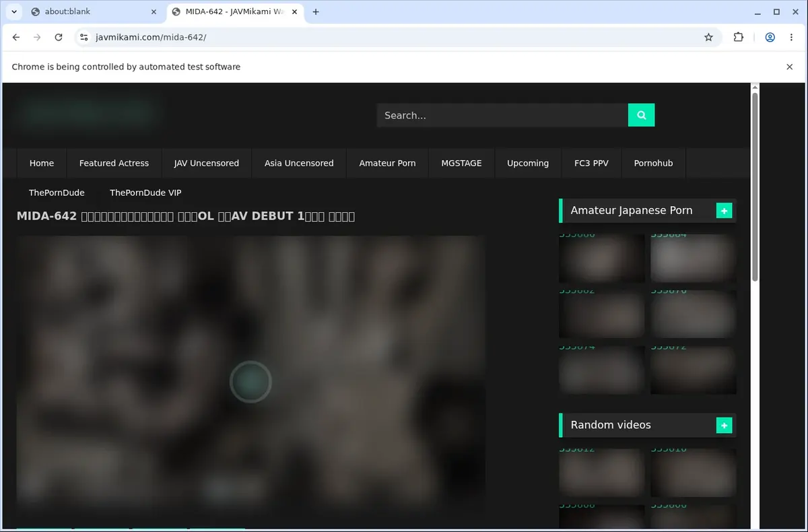Maximize the Chrome window
This screenshot has height=532, width=808.
776,11
